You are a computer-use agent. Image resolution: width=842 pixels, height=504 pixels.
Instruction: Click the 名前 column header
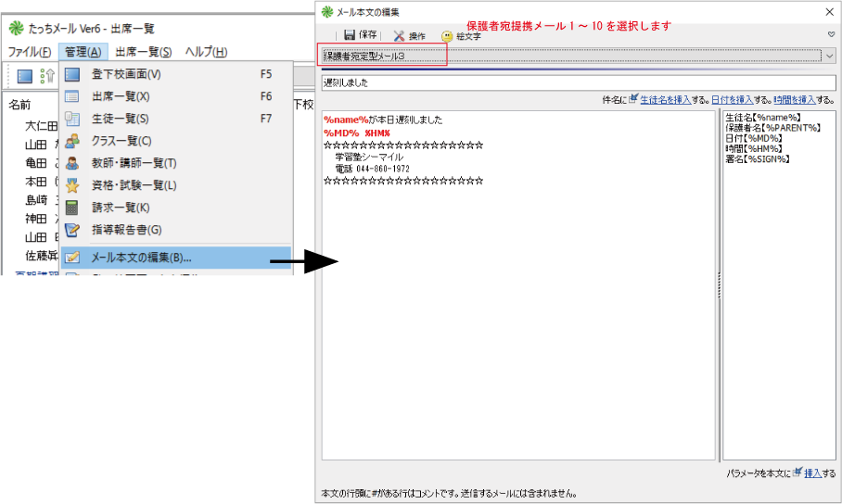(x=19, y=104)
